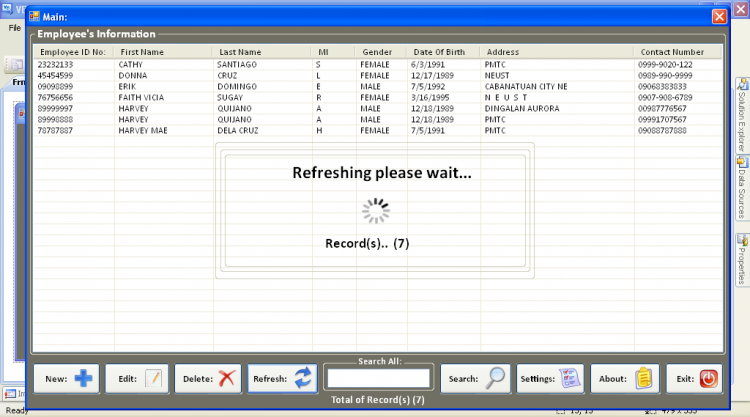Click the Settings checklist icon
This screenshot has height=417, width=750.
(x=569, y=378)
